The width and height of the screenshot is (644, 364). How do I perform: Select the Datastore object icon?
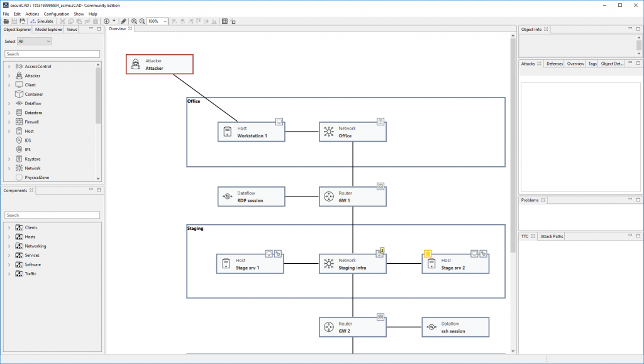(x=19, y=113)
